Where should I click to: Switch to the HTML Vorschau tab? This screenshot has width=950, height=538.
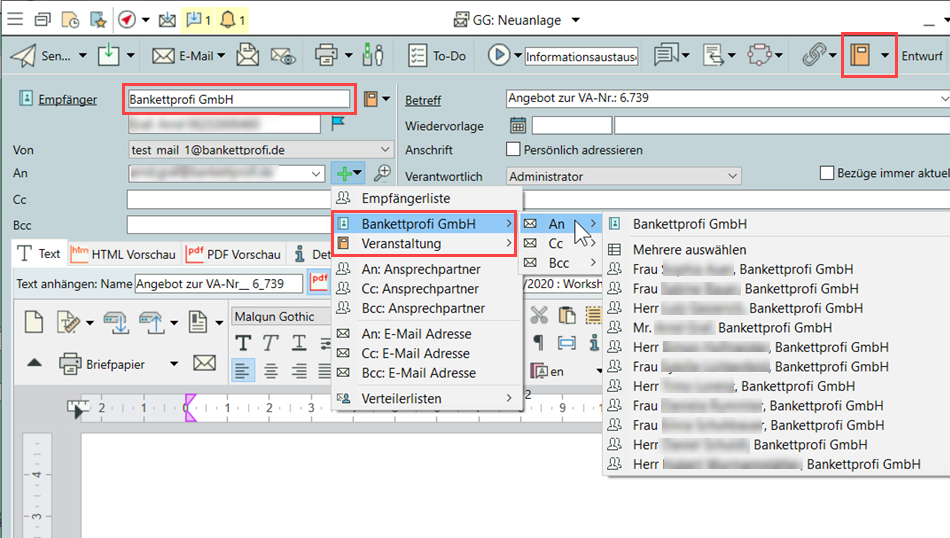click(x=123, y=254)
